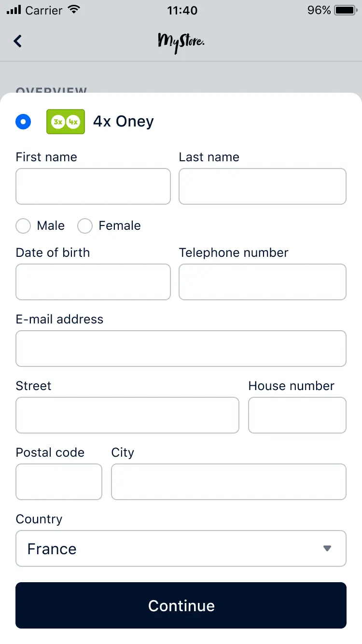Tap the Wi-Fi icon in status bar

73,9
